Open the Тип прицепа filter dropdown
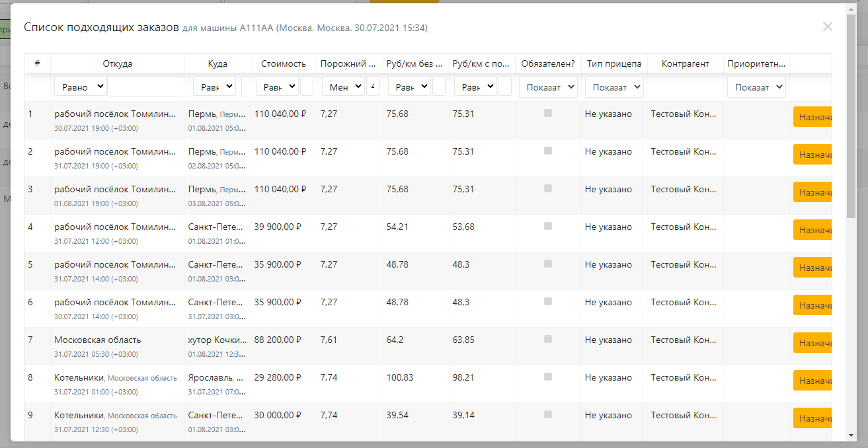 [x=614, y=87]
